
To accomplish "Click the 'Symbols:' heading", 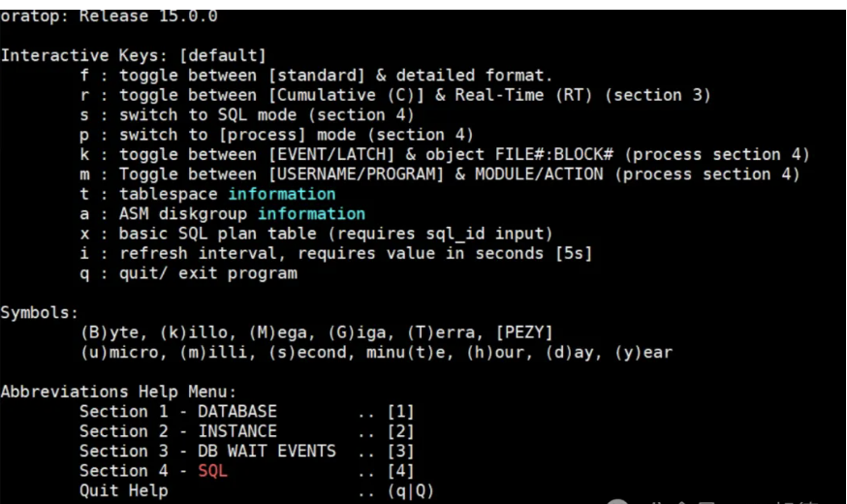I will click(x=39, y=313).
